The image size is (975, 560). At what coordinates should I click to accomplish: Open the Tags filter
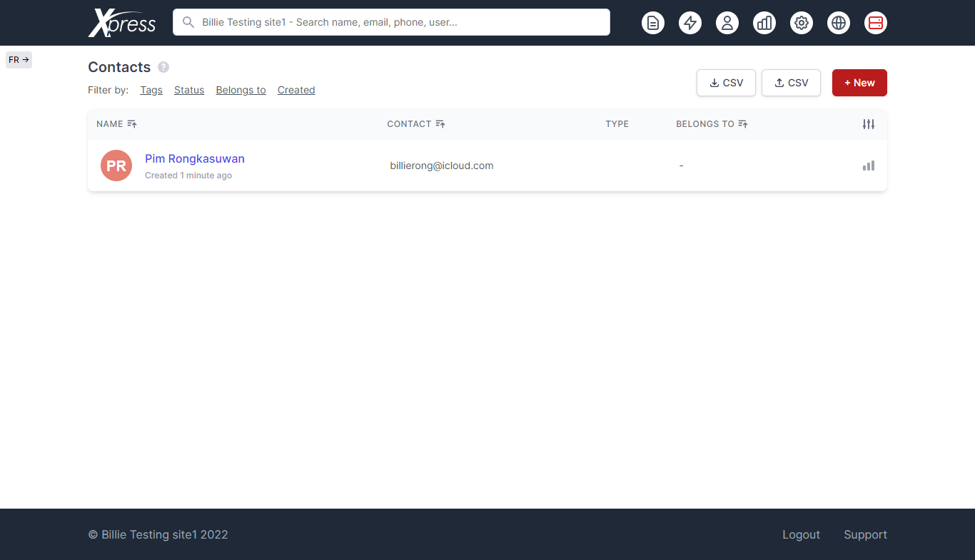pyautogui.click(x=151, y=90)
